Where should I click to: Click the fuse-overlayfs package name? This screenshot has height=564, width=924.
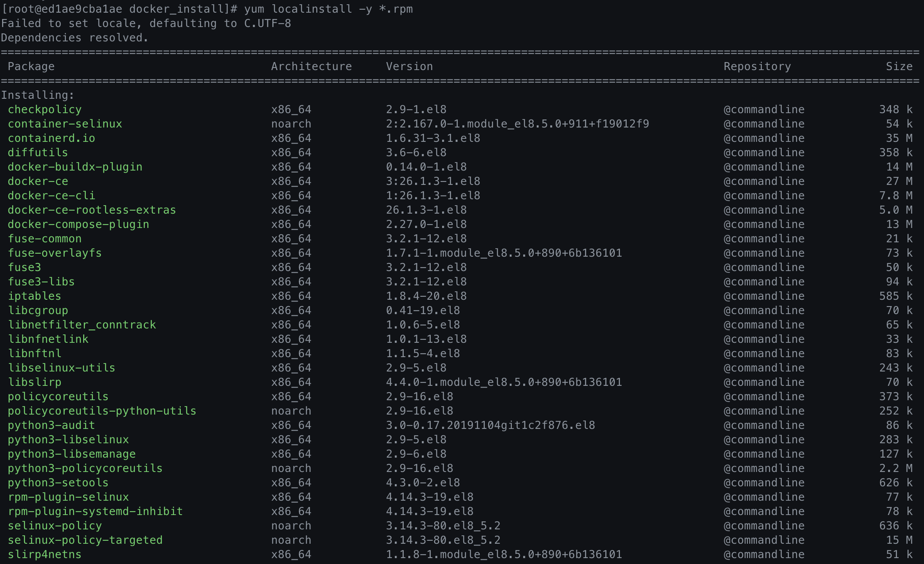pyautogui.click(x=55, y=253)
